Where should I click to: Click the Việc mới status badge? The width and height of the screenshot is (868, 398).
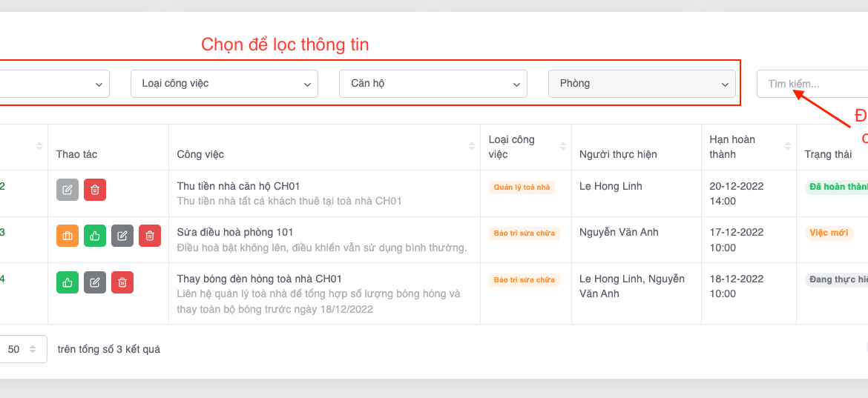(x=829, y=233)
